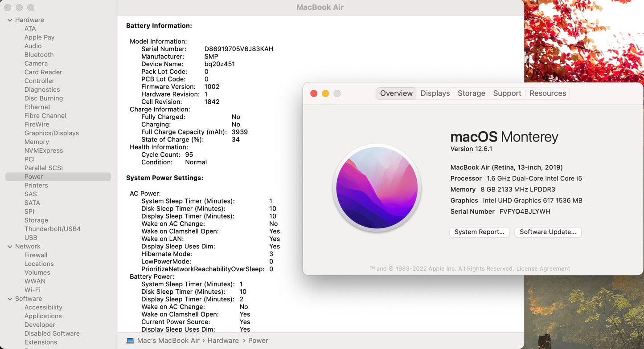Select Bluetooth in the Hardware list
The image size is (644, 349).
click(x=39, y=55)
